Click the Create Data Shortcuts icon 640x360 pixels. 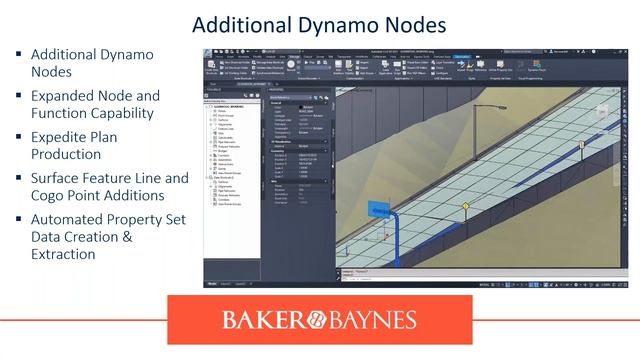211,64
